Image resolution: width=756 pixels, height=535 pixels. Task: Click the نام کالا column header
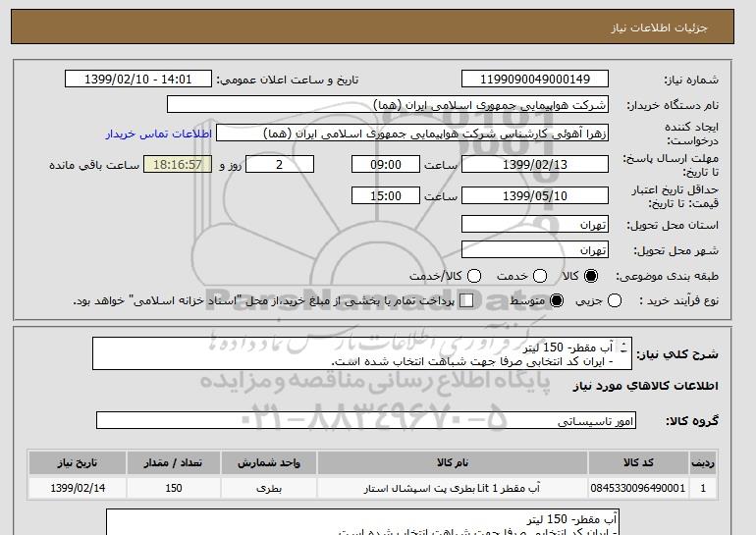click(453, 462)
